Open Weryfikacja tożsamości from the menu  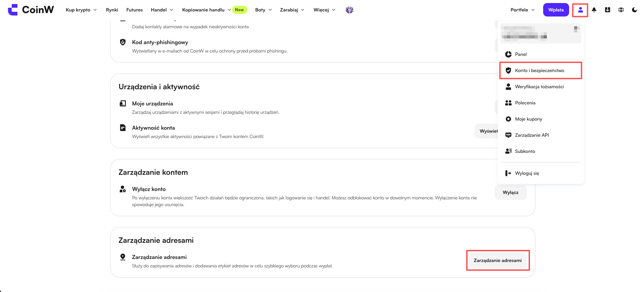[x=540, y=87]
